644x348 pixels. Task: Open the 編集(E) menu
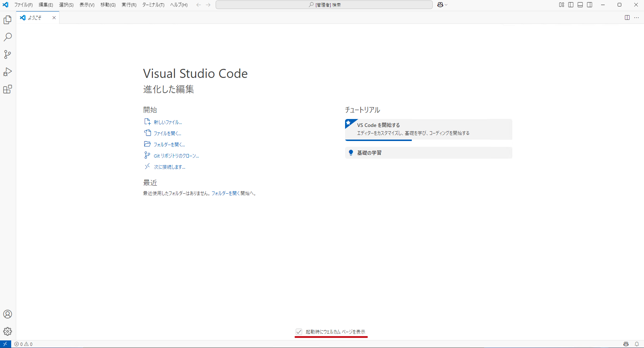46,5
